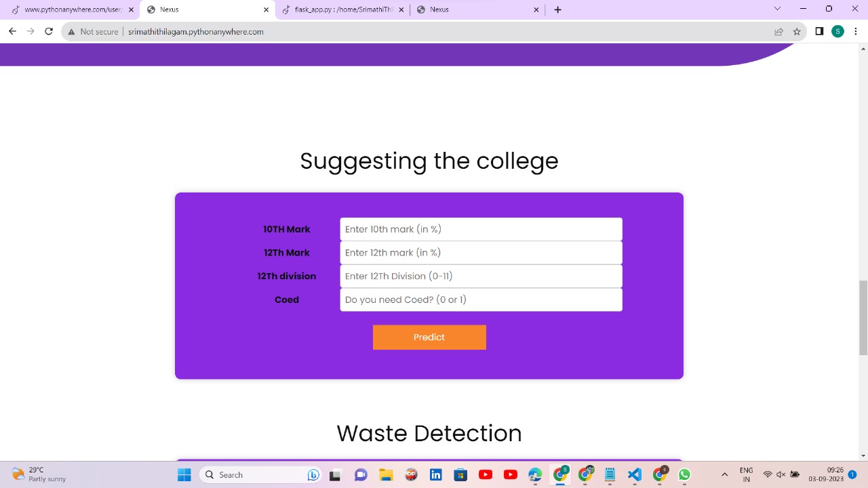Open the Chrome three-dot menu

click(856, 31)
